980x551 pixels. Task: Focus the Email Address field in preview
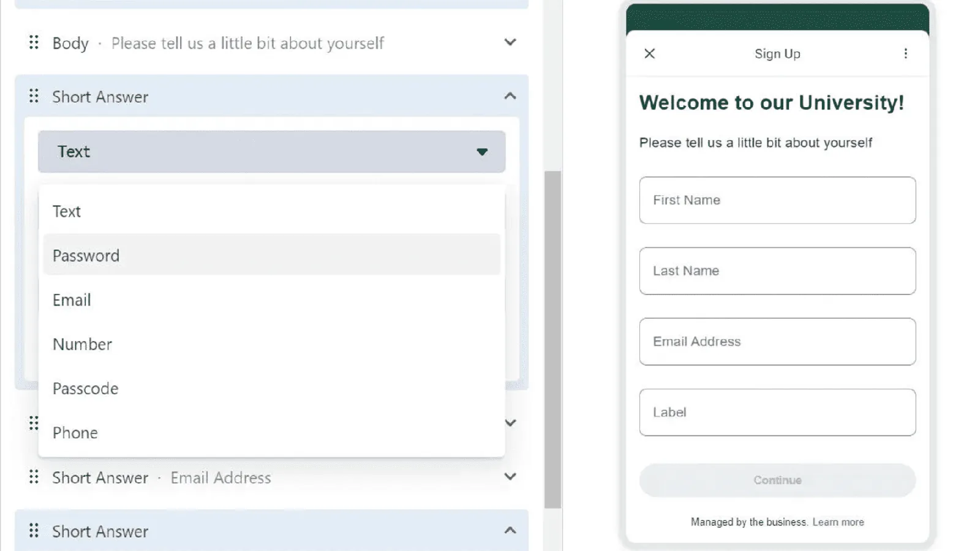(777, 342)
